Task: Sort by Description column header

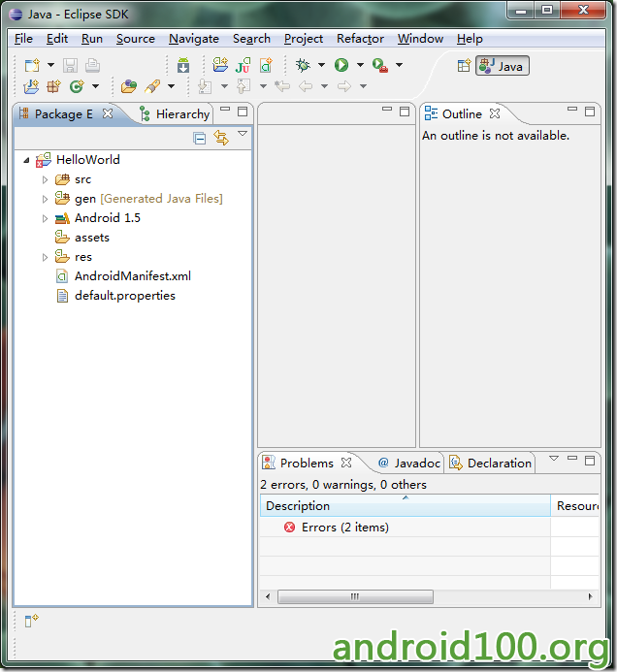Action: (x=405, y=506)
